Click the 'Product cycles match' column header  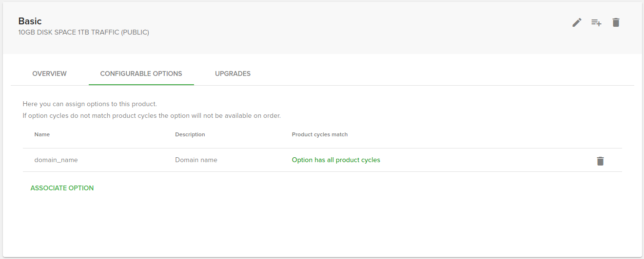319,134
